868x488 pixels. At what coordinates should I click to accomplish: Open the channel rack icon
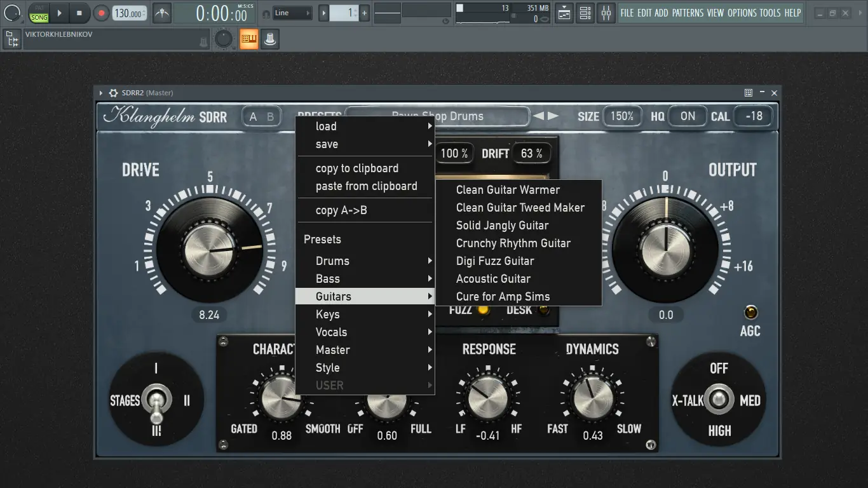[585, 13]
